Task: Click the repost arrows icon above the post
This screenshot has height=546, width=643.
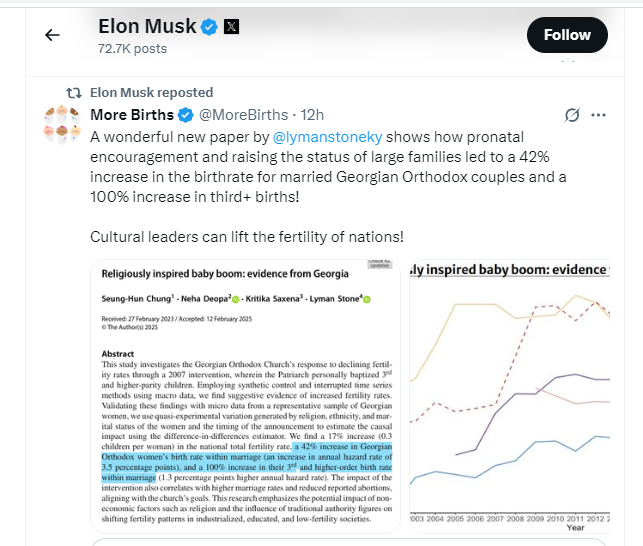Action: pos(74,93)
